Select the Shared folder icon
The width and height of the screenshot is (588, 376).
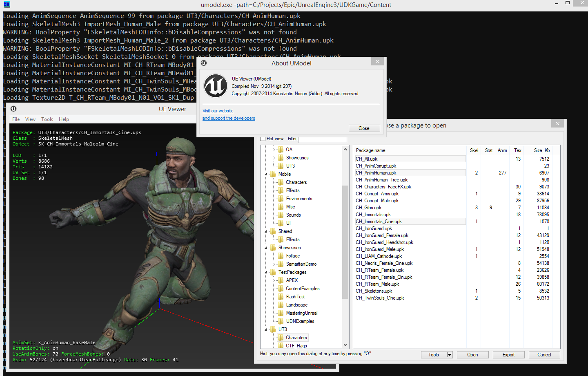coord(273,231)
